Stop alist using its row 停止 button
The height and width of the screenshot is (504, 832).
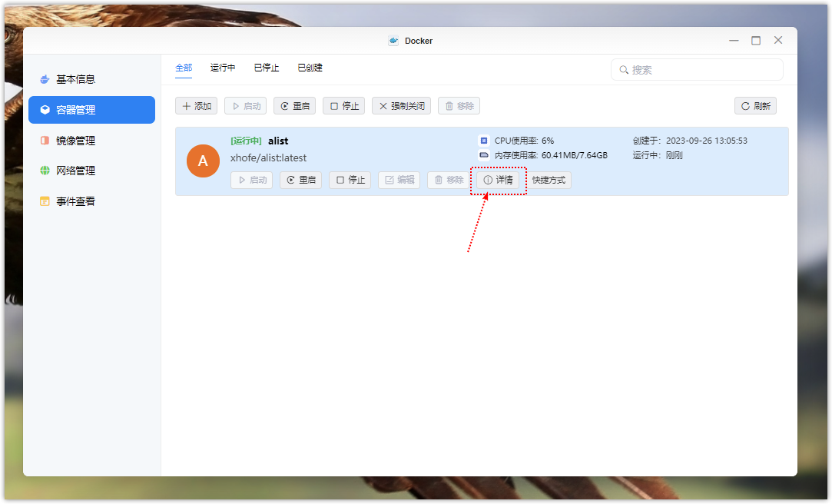pyautogui.click(x=350, y=181)
